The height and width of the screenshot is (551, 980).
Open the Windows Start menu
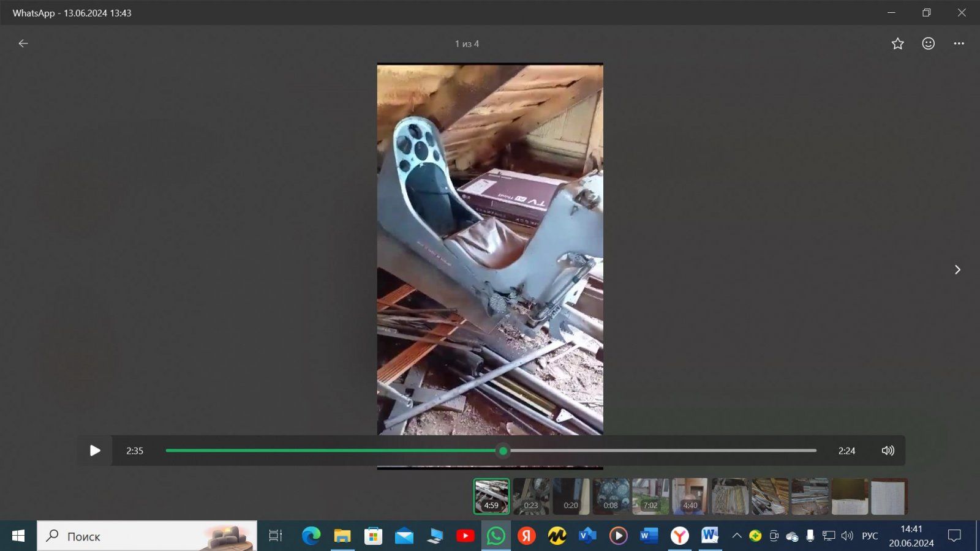(18, 536)
